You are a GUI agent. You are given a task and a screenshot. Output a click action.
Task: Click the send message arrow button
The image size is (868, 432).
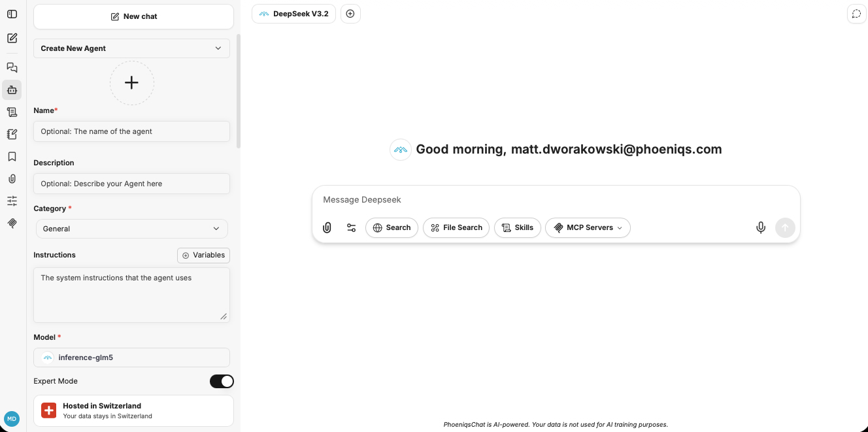785,227
